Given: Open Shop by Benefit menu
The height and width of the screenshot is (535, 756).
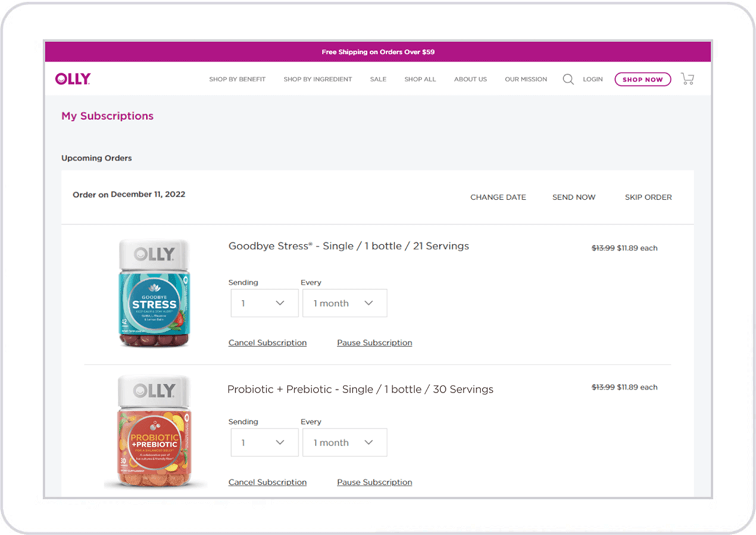Looking at the screenshot, I should [237, 79].
